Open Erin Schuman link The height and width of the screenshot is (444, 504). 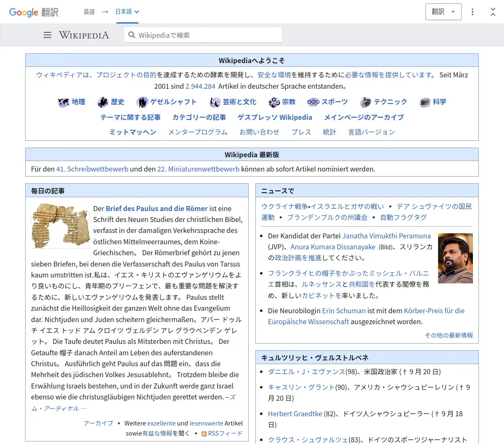tap(344, 311)
